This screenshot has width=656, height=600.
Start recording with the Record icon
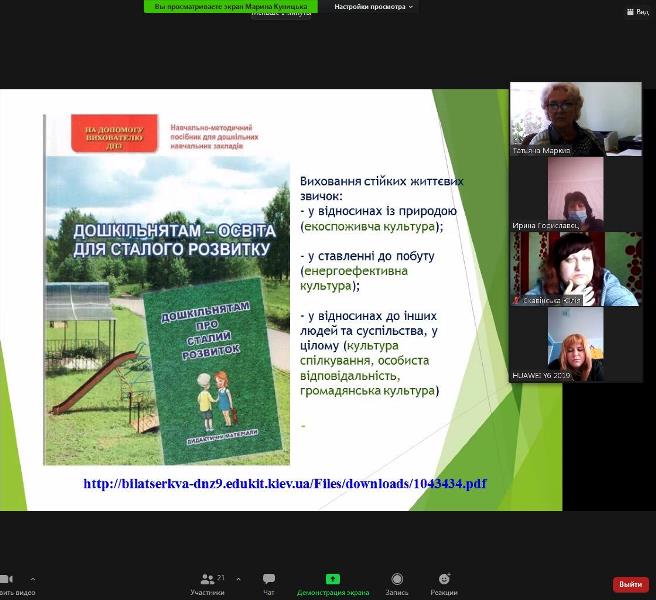click(x=397, y=580)
